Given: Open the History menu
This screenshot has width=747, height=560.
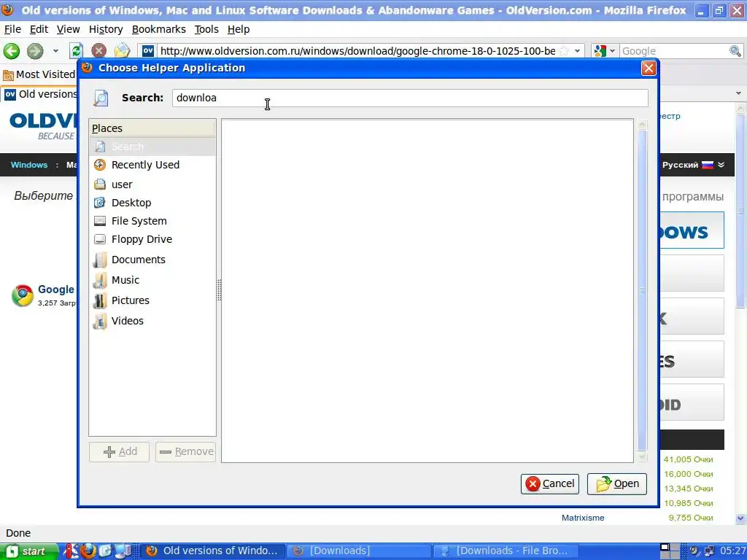Looking at the screenshot, I should pos(106,29).
